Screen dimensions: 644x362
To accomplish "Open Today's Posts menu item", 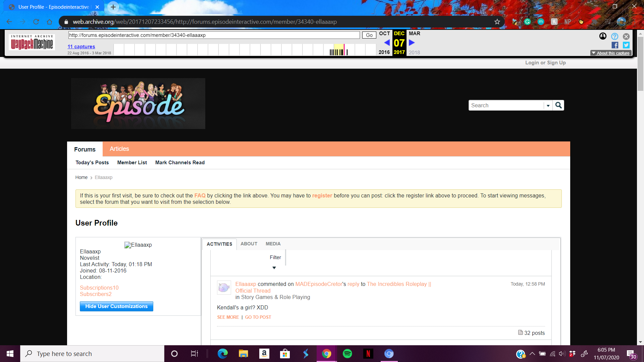I will point(92,163).
